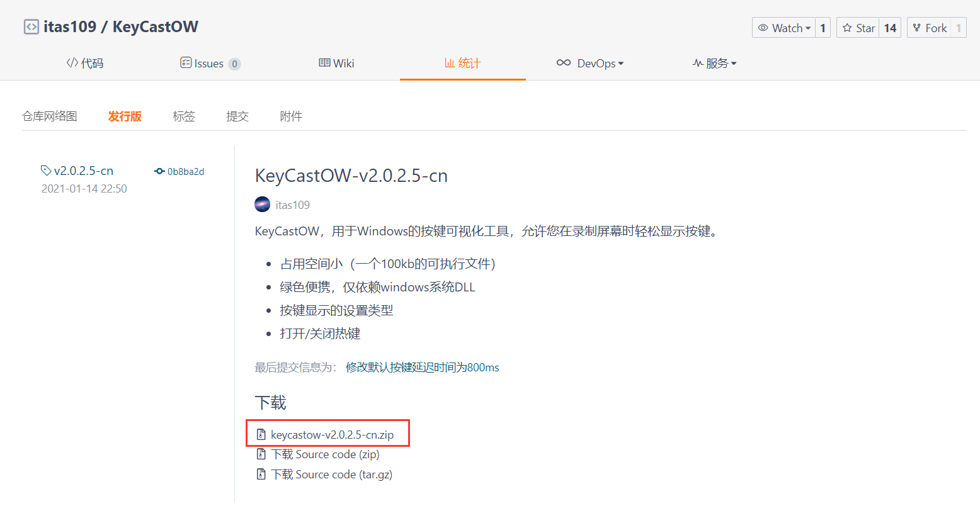This screenshot has height=506, width=980.
Task: Open the Wiki tab
Action: 337,63
